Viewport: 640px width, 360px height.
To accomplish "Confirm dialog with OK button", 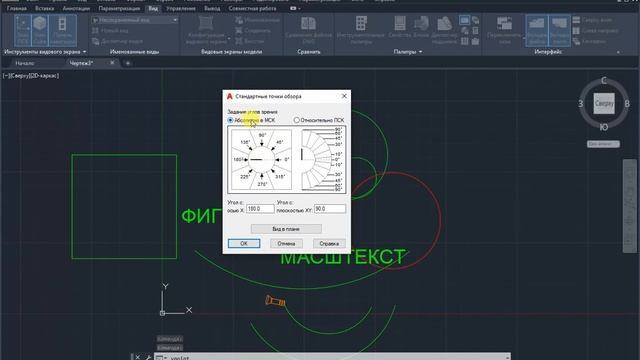I will 244,243.
